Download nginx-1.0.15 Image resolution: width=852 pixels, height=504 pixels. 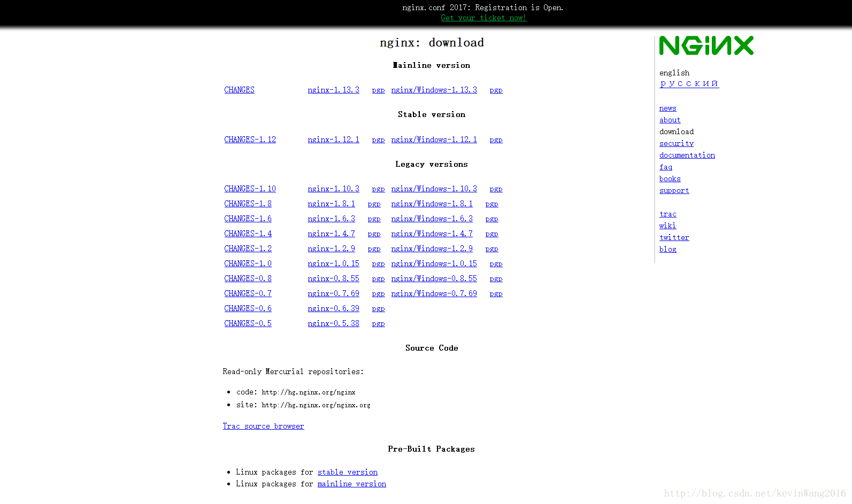click(333, 263)
